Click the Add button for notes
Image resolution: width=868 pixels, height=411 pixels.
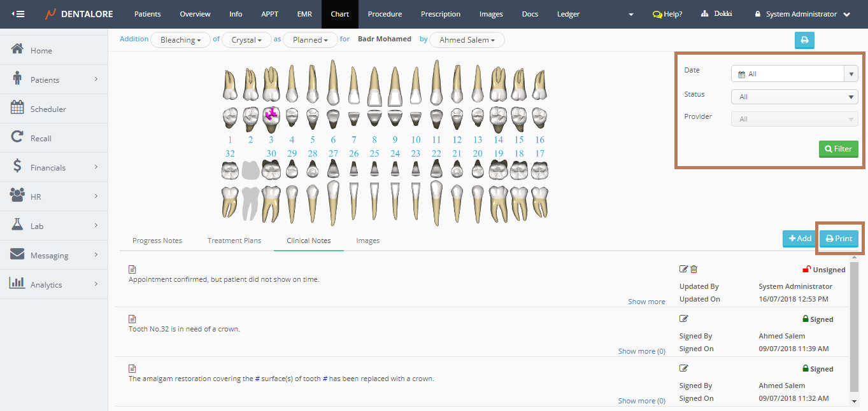click(799, 239)
